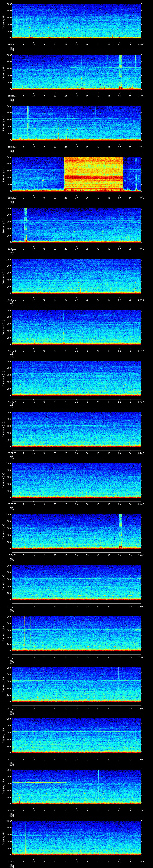This screenshot has height=868, width=153.
Task: Click the "23:45:00" start time label
Action: pos(12,96)
